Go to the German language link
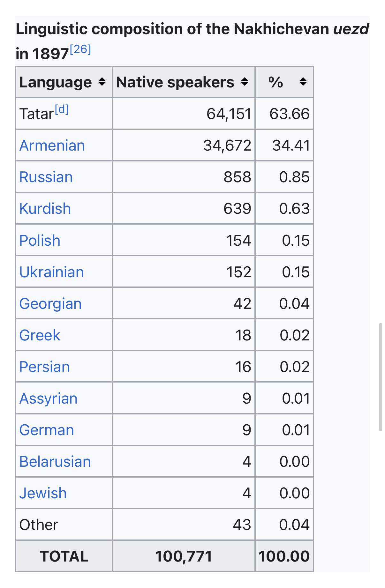Image resolution: width=385 pixels, height=588 pixels. coord(47,430)
